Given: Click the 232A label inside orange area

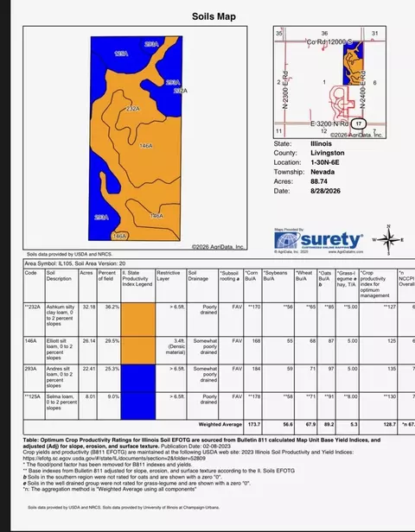Looking at the screenshot, I should [x=133, y=109].
